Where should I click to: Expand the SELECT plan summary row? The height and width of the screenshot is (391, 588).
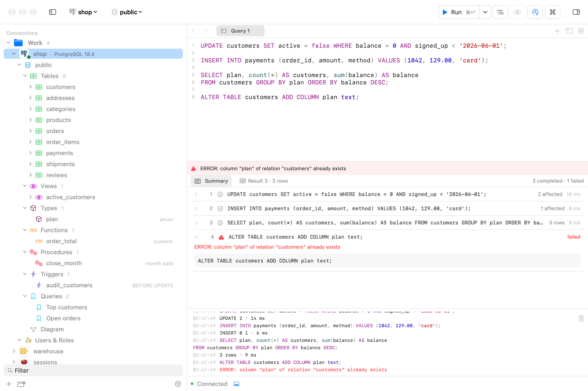(196, 223)
